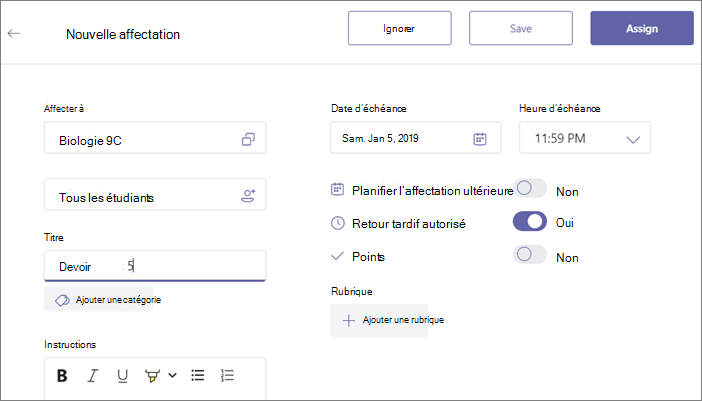The width and height of the screenshot is (702, 401).
Task: Apply italic formatting in Instructions
Action: click(93, 375)
